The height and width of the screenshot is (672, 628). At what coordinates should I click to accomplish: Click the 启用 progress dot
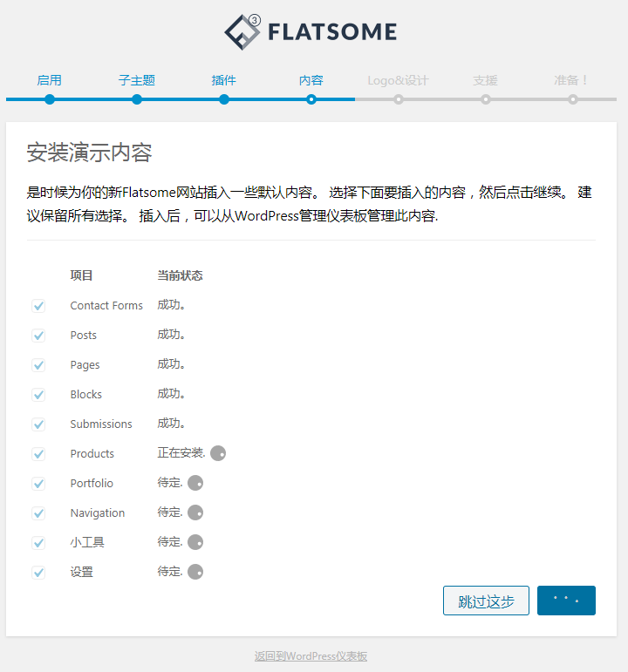coord(50,99)
